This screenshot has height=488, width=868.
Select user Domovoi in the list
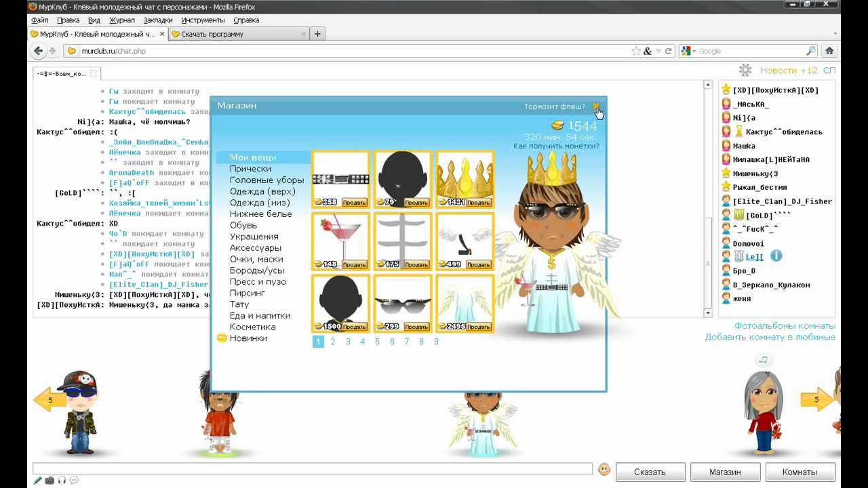(x=748, y=243)
